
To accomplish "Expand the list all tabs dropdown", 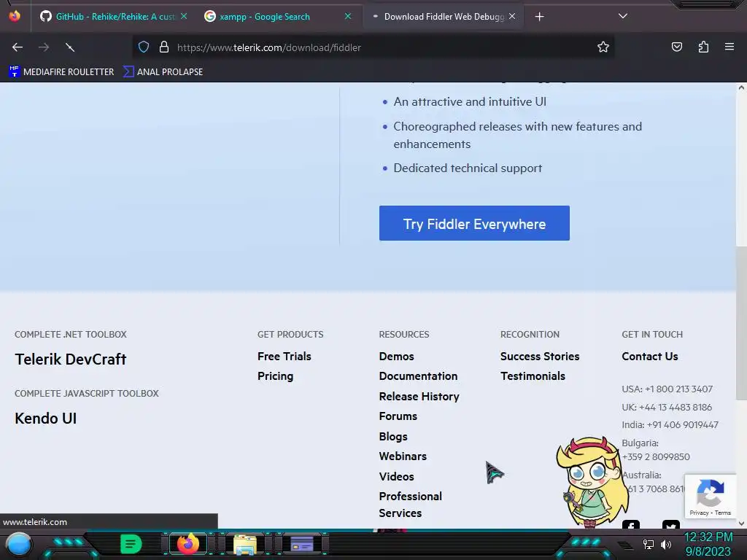I will tap(623, 16).
